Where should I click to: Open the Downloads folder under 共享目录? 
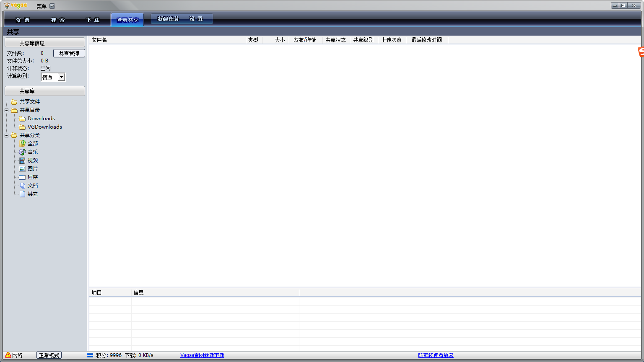[x=41, y=119]
